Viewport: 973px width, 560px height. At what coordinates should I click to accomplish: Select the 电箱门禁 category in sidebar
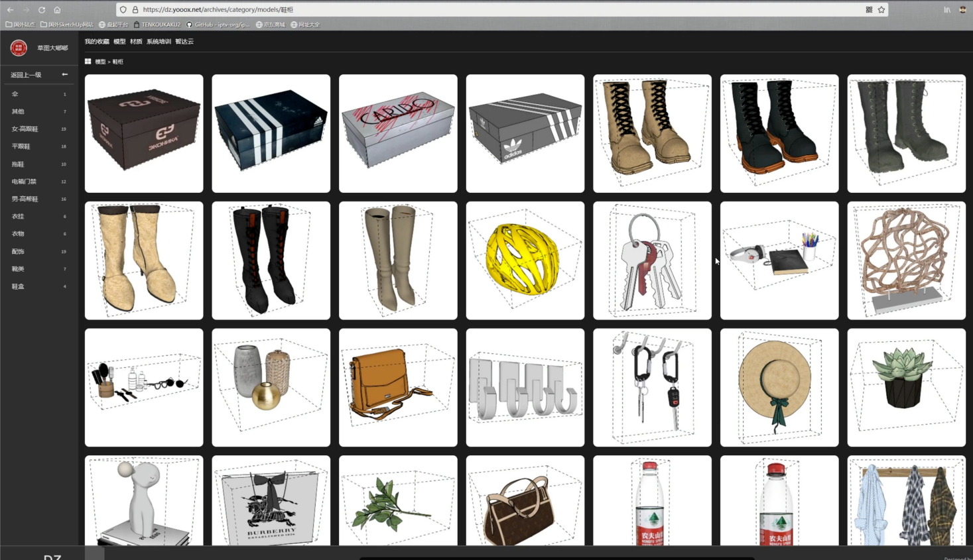point(24,182)
